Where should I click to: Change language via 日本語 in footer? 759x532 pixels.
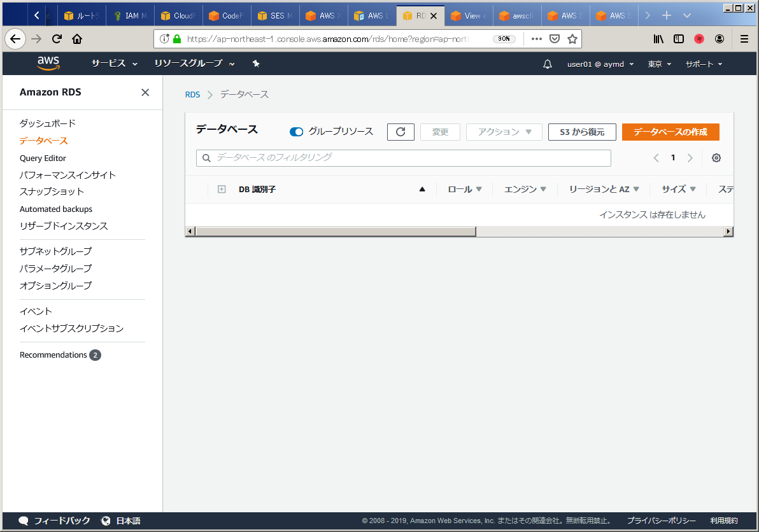121,521
